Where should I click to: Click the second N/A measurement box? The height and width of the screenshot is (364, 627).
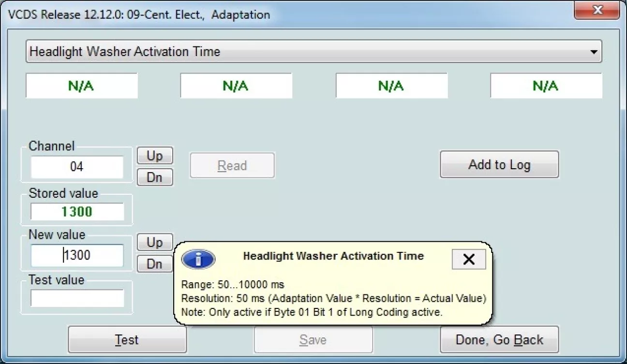tap(236, 86)
